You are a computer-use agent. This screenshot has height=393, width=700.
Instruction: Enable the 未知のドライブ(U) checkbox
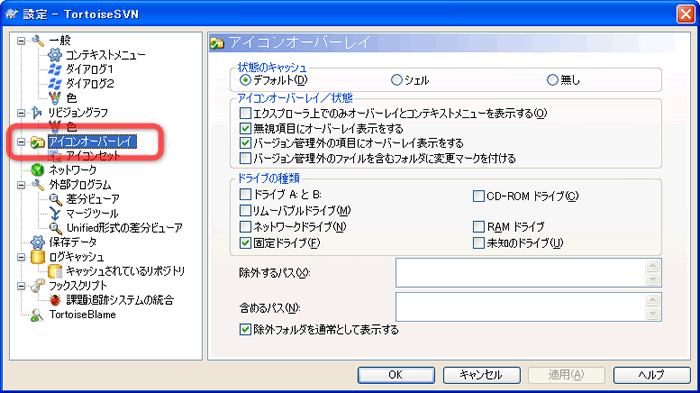pyautogui.click(x=479, y=243)
